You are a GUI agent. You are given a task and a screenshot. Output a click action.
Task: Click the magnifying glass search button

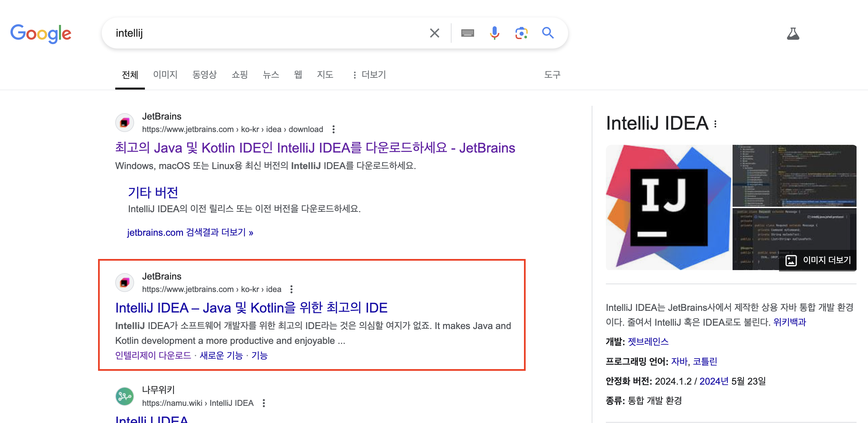pos(548,33)
